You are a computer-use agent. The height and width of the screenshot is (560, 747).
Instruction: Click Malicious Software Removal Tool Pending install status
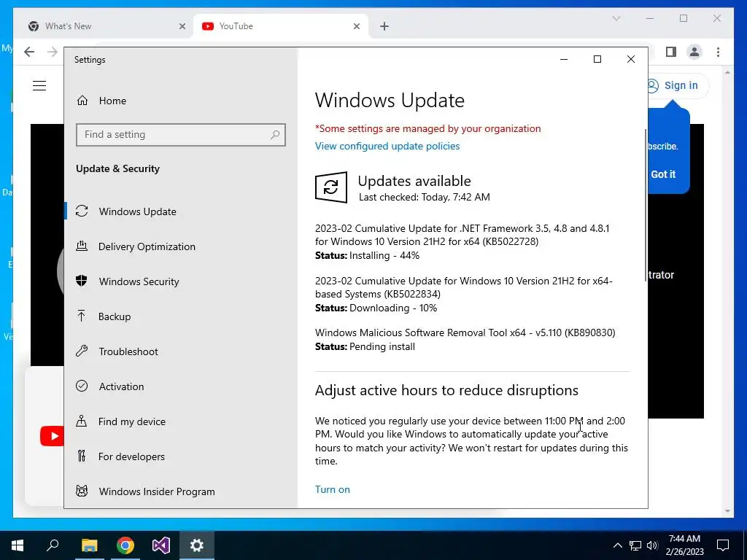click(365, 346)
